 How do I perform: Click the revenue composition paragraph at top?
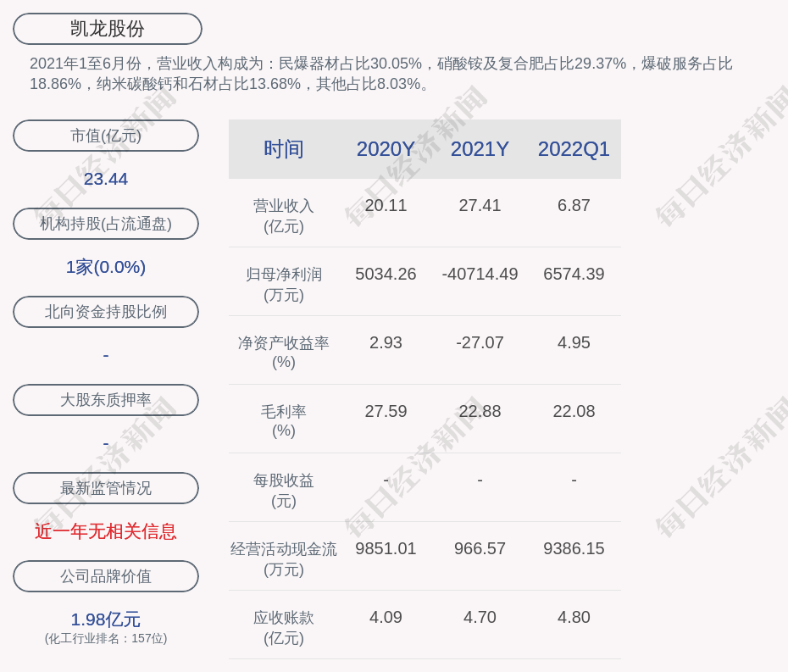381,74
